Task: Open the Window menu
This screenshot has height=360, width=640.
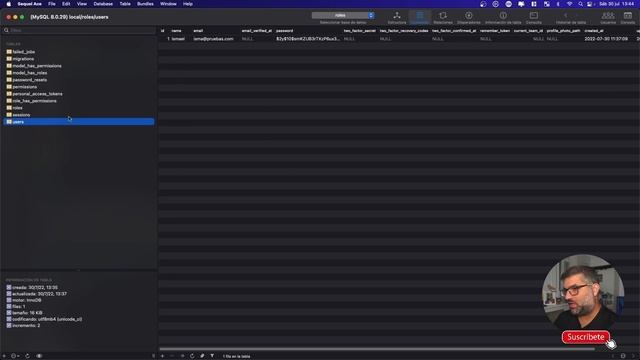Action: [x=168, y=4]
